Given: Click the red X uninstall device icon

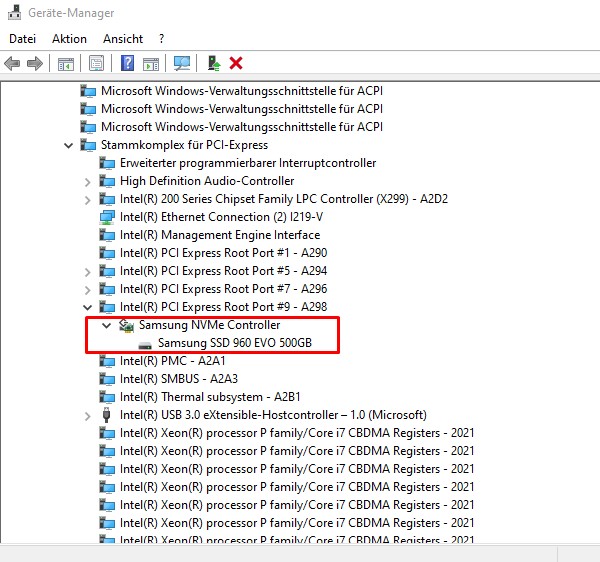Looking at the screenshot, I should tap(236, 63).
